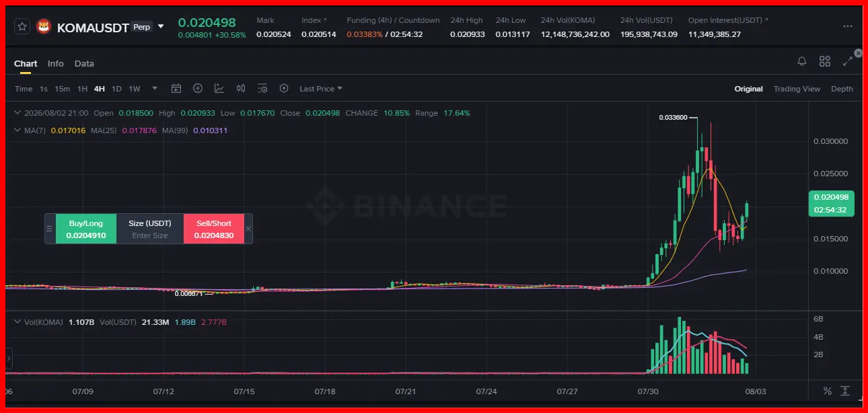This screenshot has width=868, height=413.
Task: Click the 24h Low value 0.013117
Action: (x=513, y=34)
